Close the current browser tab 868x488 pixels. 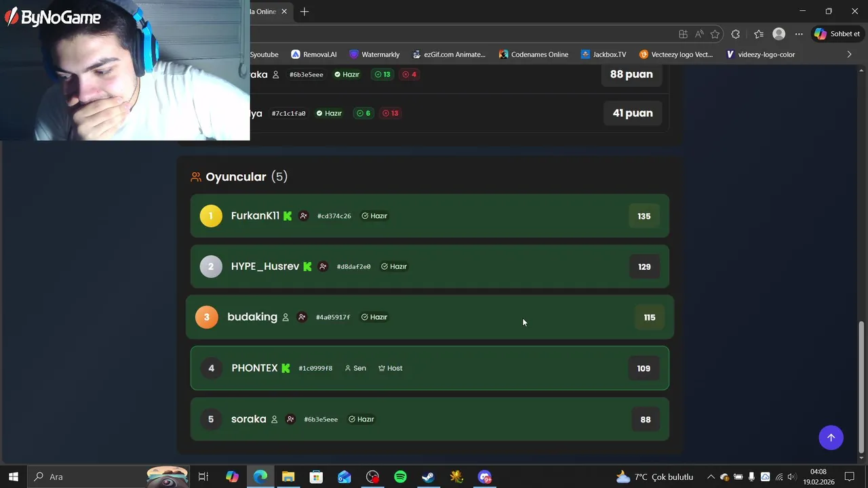(x=284, y=12)
